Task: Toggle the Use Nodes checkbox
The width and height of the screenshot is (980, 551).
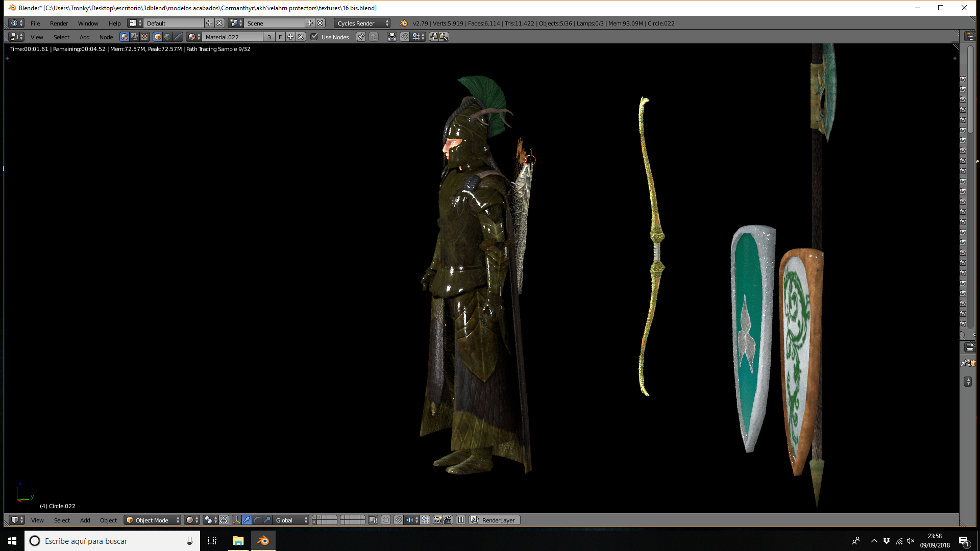Action: [x=314, y=37]
